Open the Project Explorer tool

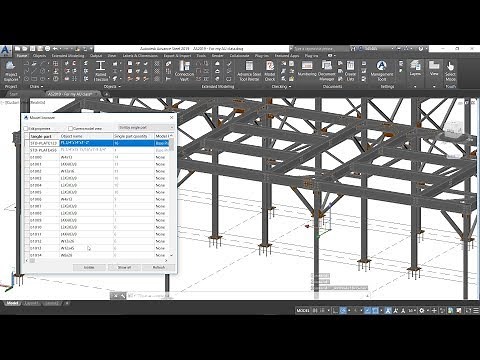[11, 71]
